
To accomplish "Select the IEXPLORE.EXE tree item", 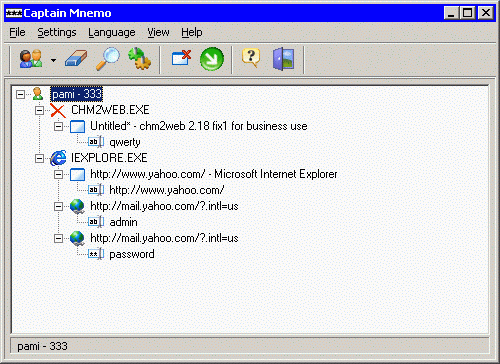I will 109,158.
